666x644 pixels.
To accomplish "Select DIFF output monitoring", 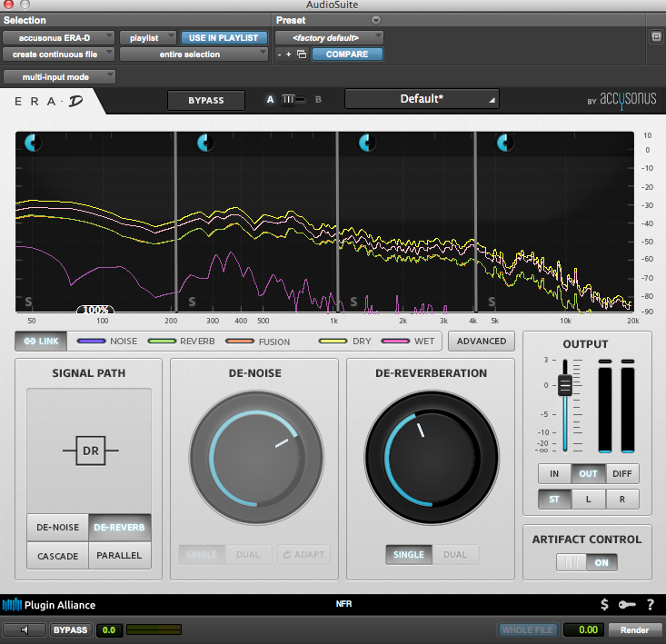I will [x=622, y=474].
